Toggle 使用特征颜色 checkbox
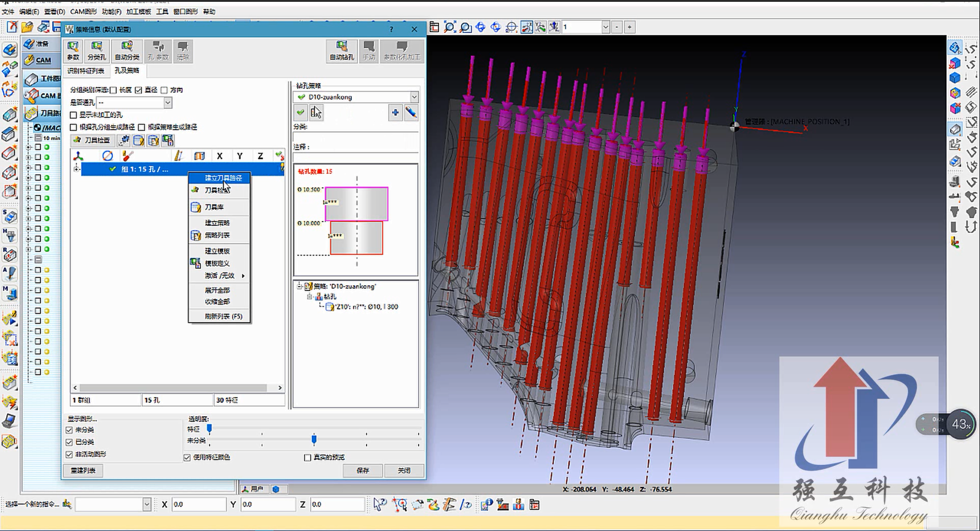 (187, 457)
